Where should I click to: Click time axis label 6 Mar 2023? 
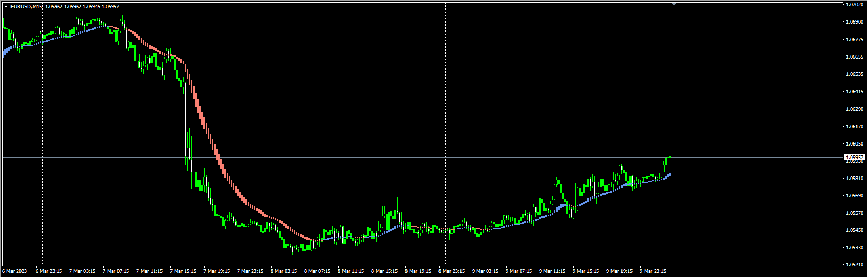point(15,271)
